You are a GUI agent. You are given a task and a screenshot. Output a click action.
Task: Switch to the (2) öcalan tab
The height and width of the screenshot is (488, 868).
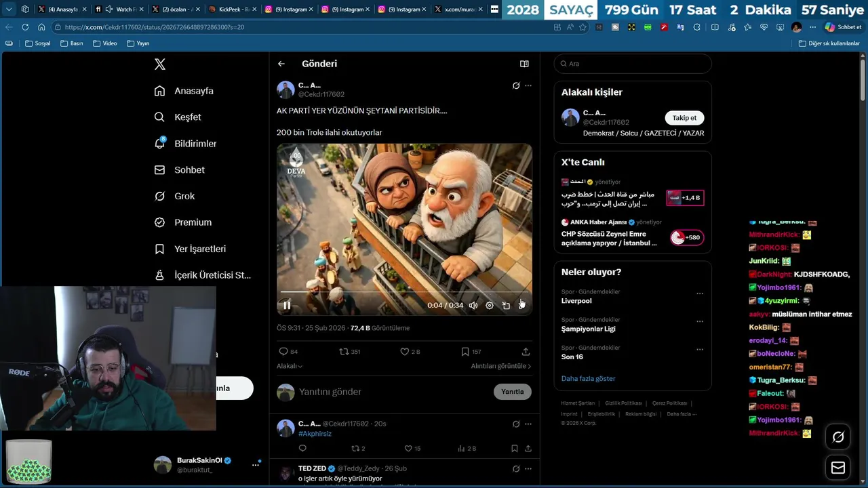click(x=176, y=9)
